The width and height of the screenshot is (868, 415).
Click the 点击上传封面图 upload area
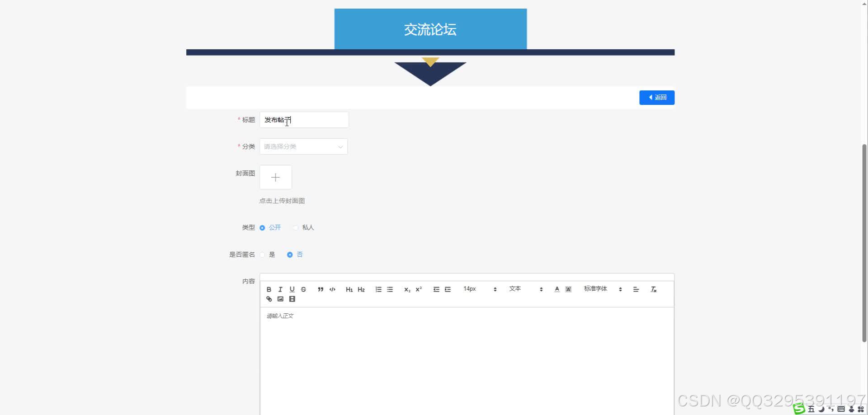click(275, 177)
